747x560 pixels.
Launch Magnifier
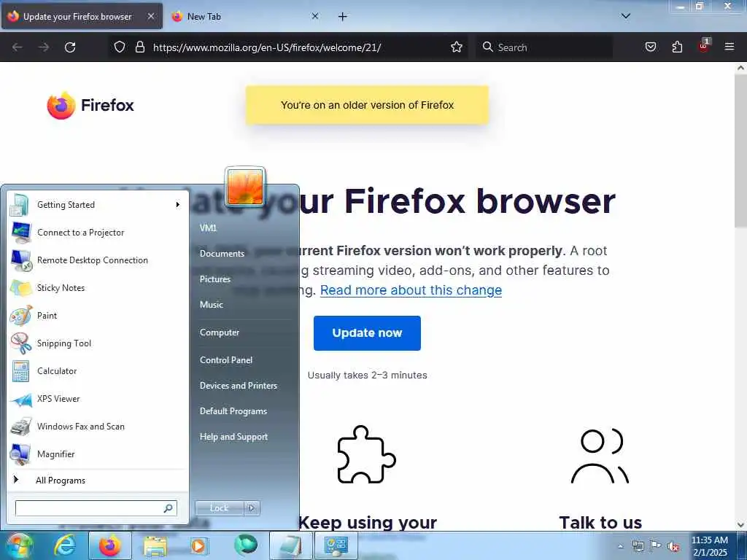point(98,454)
